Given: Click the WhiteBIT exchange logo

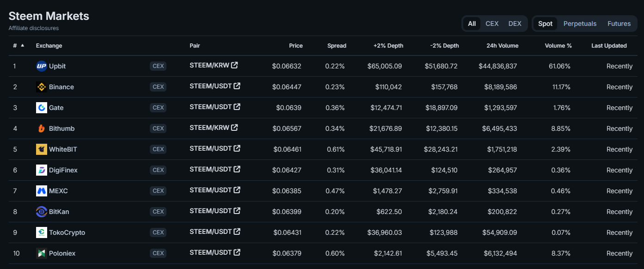Looking at the screenshot, I should tap(42, 149).
